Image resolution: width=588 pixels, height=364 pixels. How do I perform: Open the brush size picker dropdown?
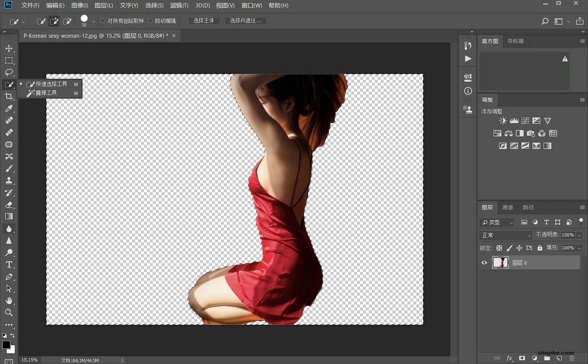94,21
